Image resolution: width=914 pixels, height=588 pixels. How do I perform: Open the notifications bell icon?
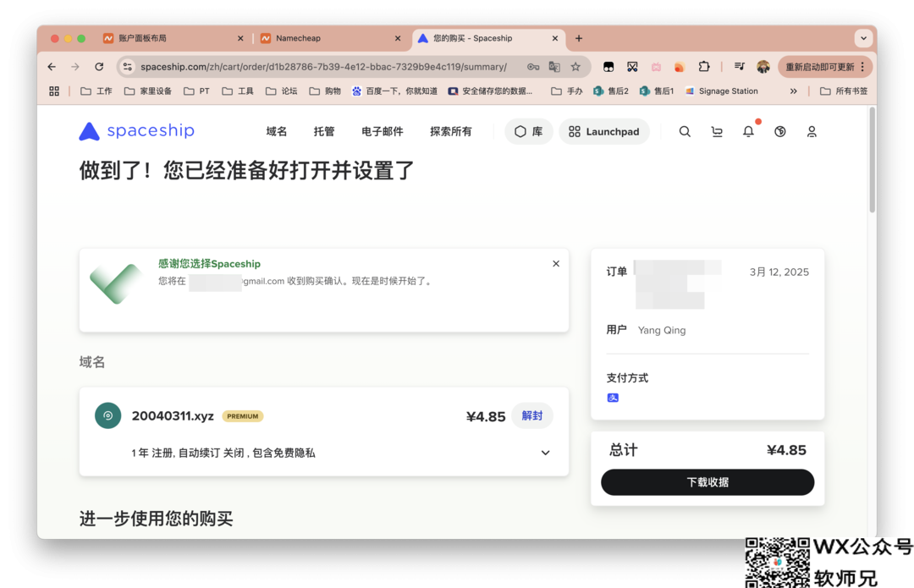point(748,132)
